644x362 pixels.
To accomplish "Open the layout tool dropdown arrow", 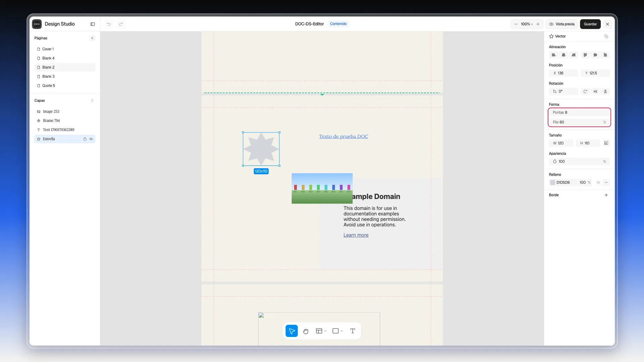I will (x=325, y=331).
